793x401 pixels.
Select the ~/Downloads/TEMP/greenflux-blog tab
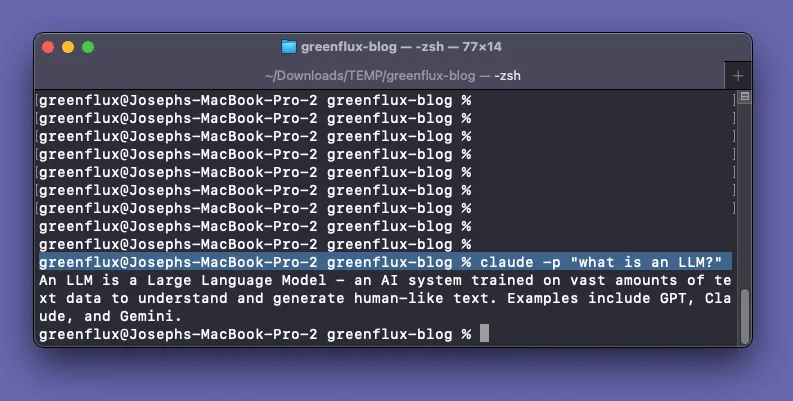(x=380, y=75)
